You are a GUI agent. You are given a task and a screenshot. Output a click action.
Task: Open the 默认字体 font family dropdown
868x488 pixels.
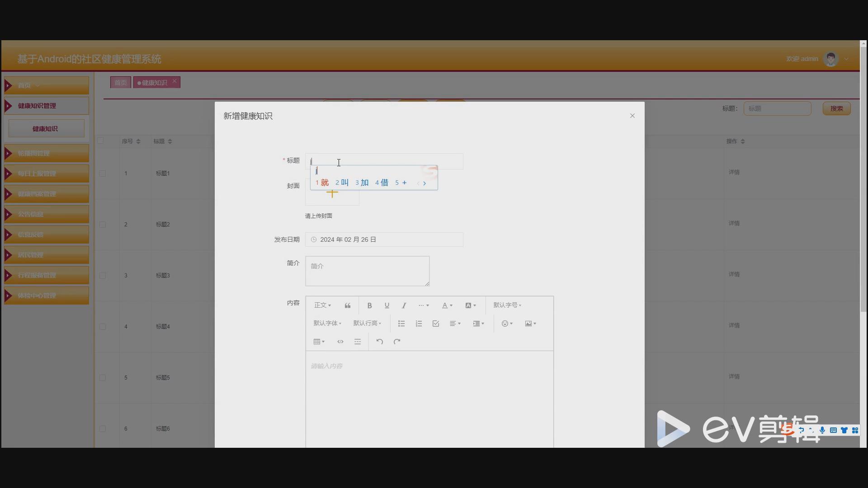(x=327, y=323)
